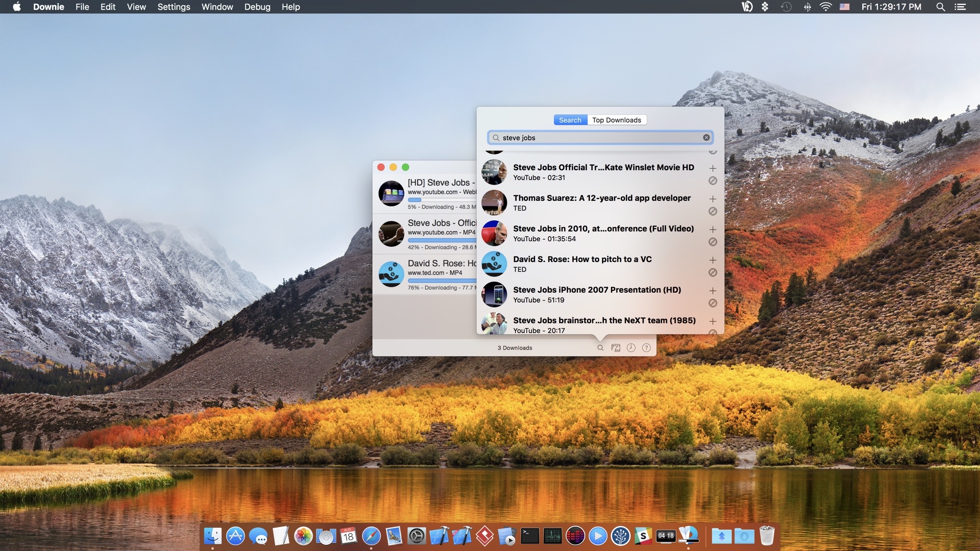The image size is (980, 551).
Task: Click block icon for David S. Rose result
Action: point(713,273)
